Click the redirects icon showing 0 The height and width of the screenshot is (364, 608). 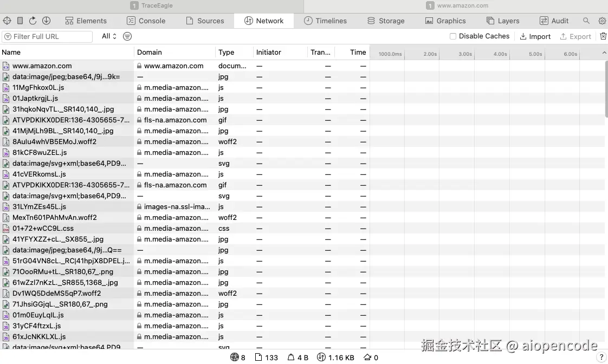367,357
